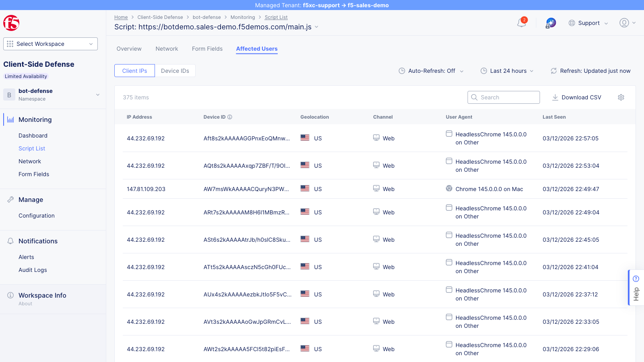Click the Home breadcrumb link
The image size is (644, 362).
pos(121,17)
